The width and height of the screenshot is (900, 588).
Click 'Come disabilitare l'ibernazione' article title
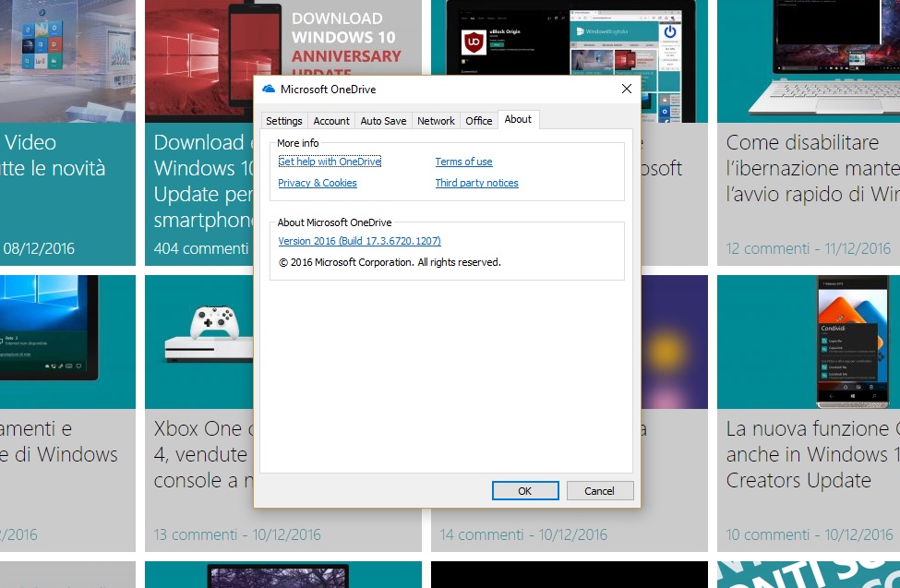[x=812, y=168]
